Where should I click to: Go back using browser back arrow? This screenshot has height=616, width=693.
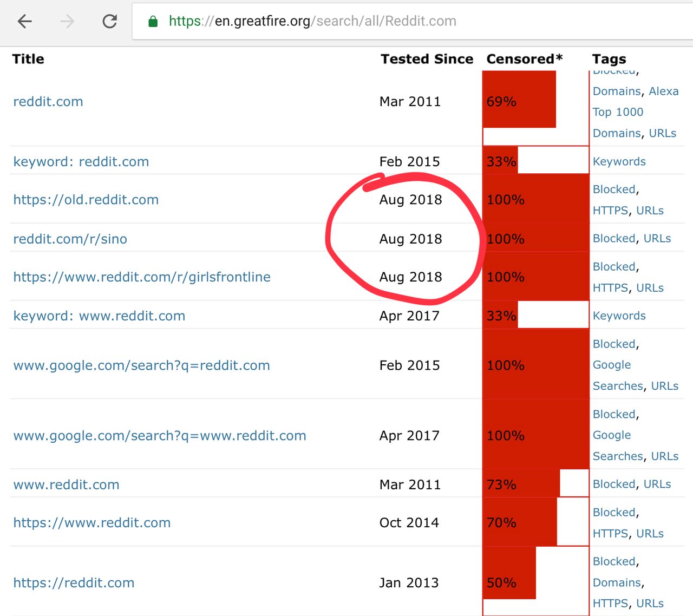point(25,22)
